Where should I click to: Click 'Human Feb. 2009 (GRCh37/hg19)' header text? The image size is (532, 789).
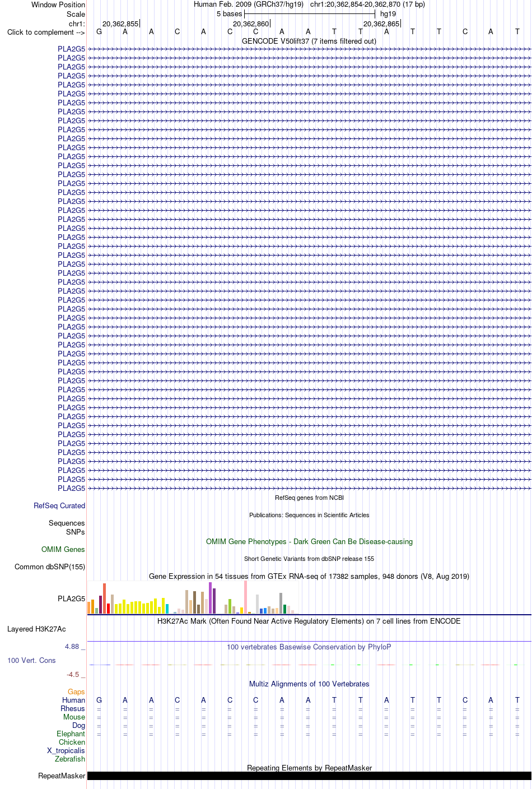pyautogui.click(x=249, y=4)
